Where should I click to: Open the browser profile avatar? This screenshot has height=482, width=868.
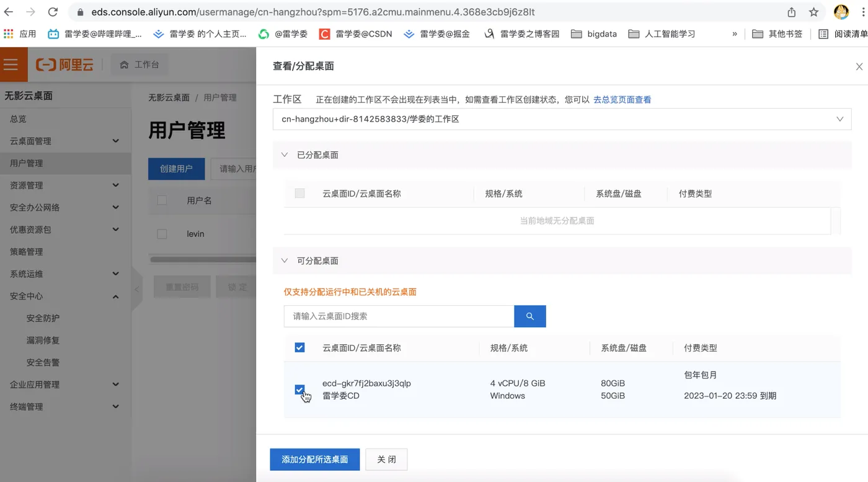pyautogui.click(x=841, y=12)
